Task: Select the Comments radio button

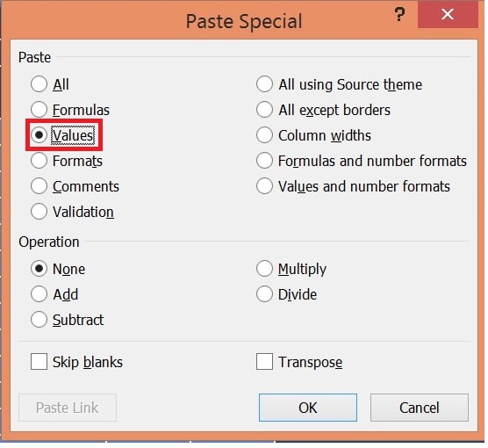Action: pyautogui.click(x=39, y=186)
